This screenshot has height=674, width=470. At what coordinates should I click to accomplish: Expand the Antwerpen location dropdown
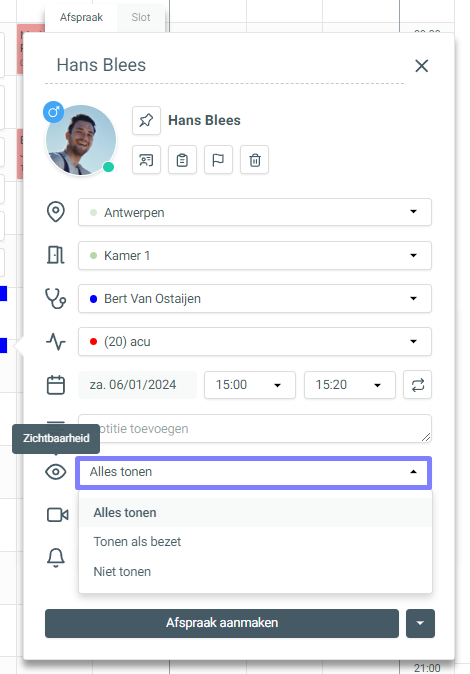pyautogui.click(x=255, y=212)
